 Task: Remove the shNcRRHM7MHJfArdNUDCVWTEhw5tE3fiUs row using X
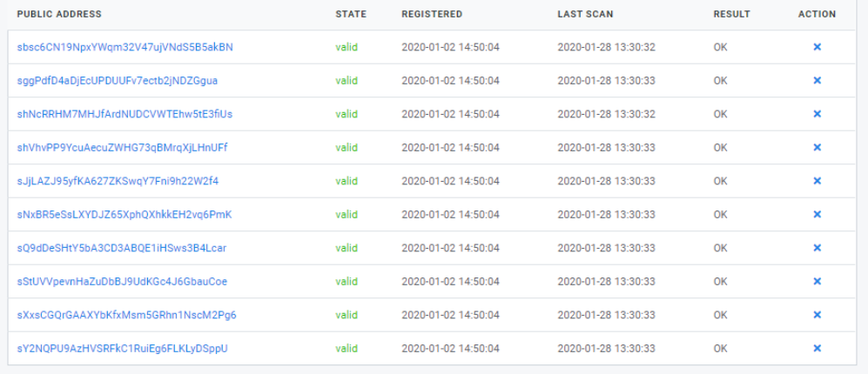817,114
